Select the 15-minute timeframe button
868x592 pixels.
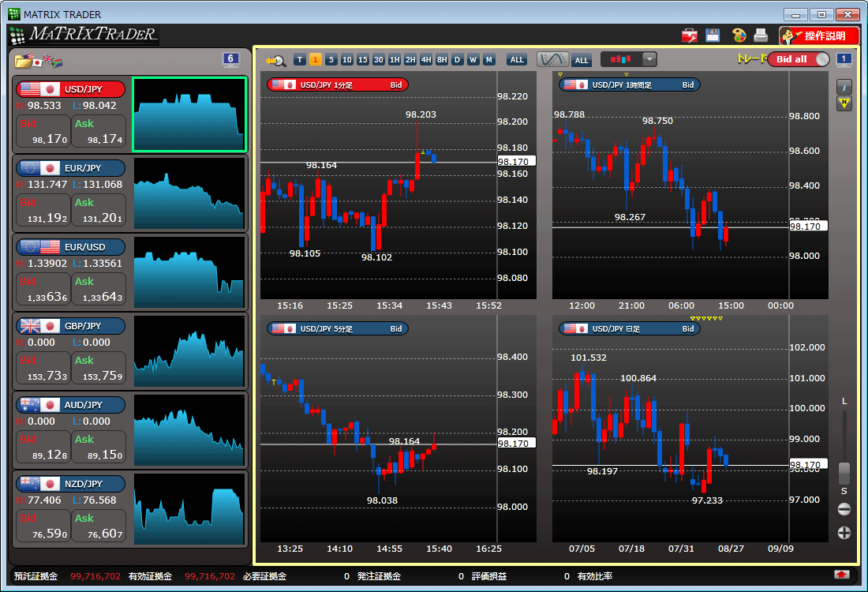click(x=363, y=59)
